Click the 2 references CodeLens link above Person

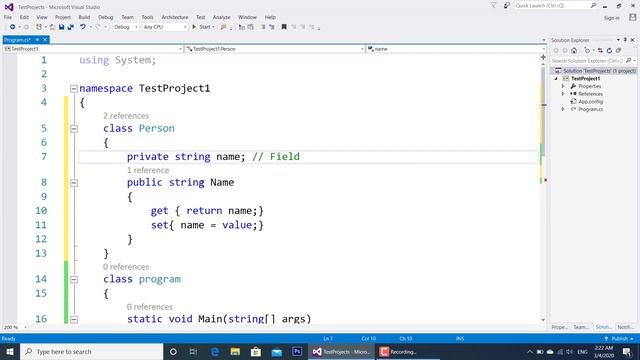click(126, 116)
